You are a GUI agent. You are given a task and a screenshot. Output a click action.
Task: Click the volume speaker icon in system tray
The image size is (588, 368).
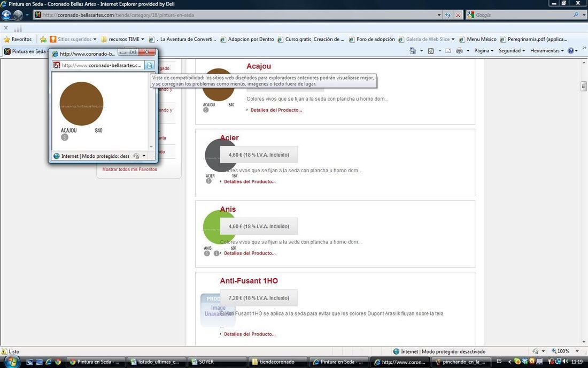coord(565,362)
